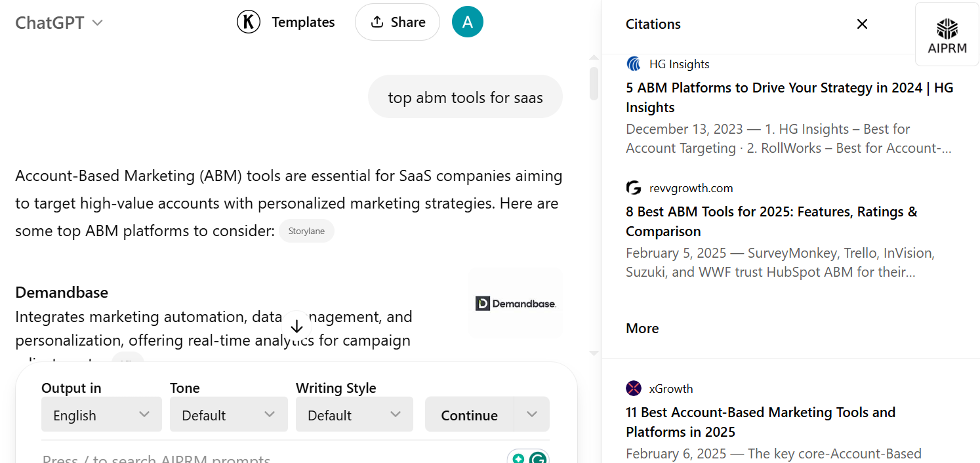Close the Citations panel
Image resolution: width=980 pixels, height=463 pixels.
(862, 24)
